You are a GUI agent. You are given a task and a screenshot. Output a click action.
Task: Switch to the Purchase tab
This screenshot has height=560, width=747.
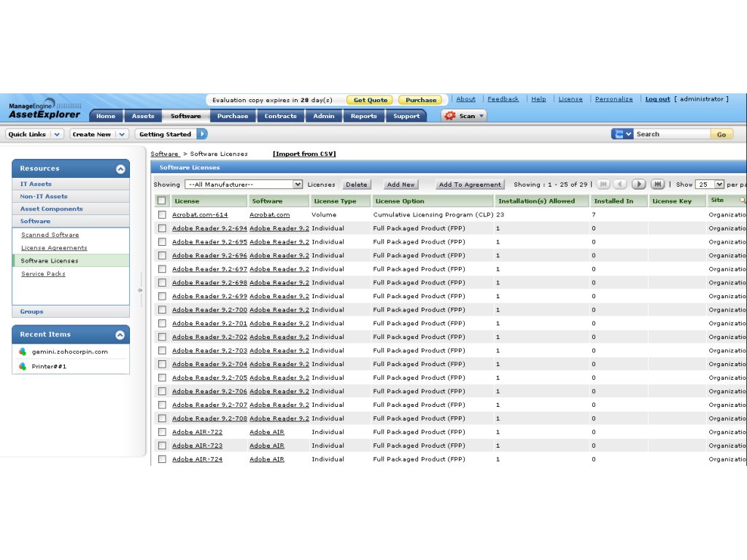pyautogui.click(x=233, y=116)
